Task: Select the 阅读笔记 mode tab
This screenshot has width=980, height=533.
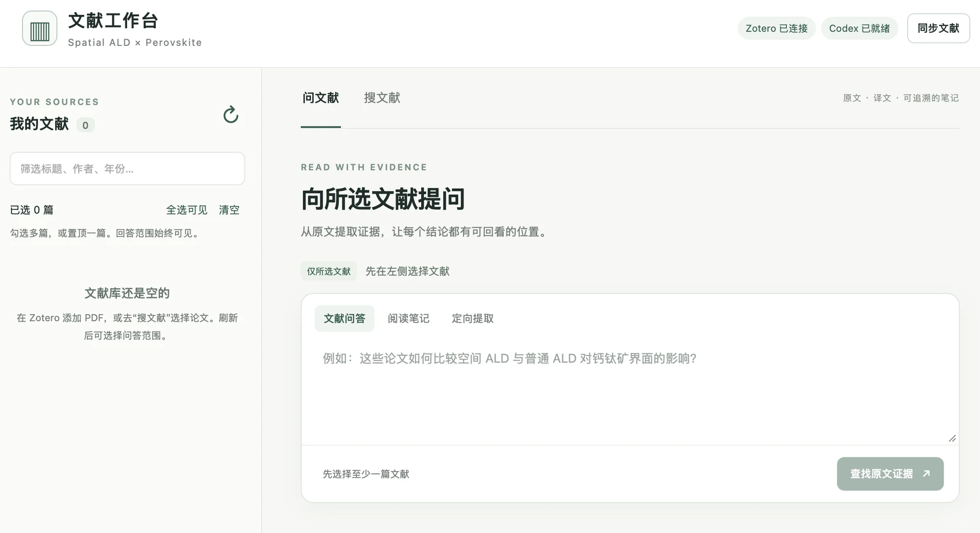Action: click(x=408, y=318)
